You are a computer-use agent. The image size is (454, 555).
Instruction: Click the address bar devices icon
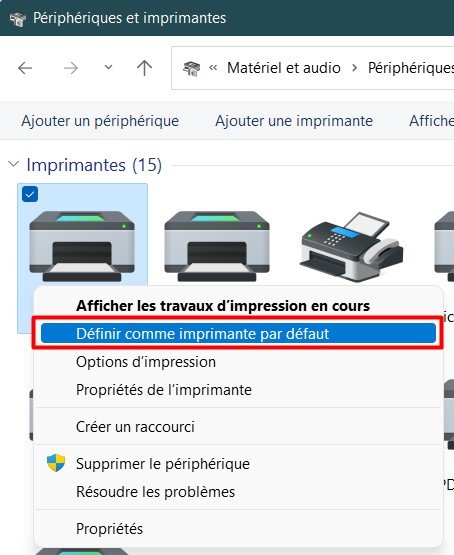click(191, 68)
